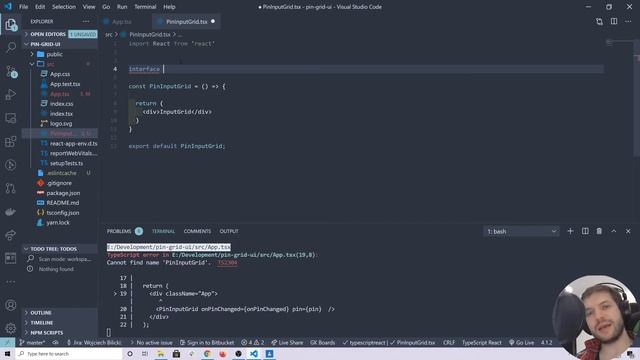The width and height of the screenshot is (640, 360).
Task: Open Explorer views and more actions ellipsis
Action: 86,21
